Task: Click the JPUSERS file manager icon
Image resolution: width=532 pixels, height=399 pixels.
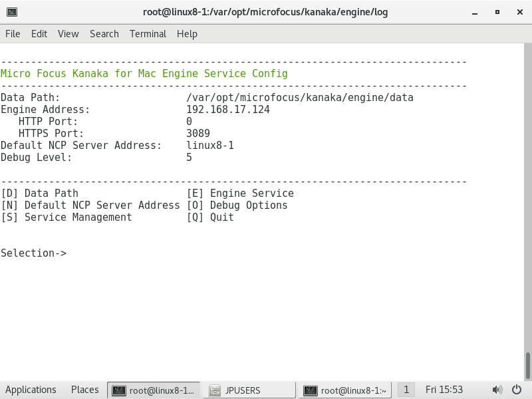Action: [x=214, y=390]
